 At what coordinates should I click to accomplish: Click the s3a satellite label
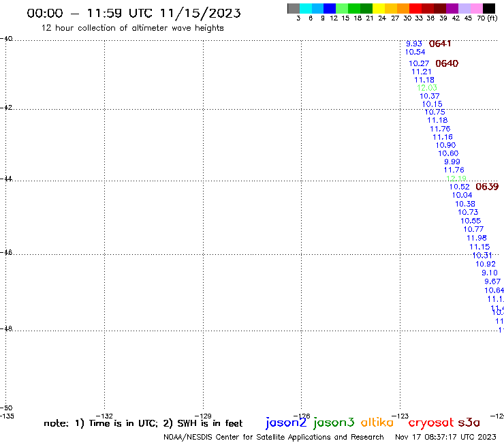tap(469, 423)
